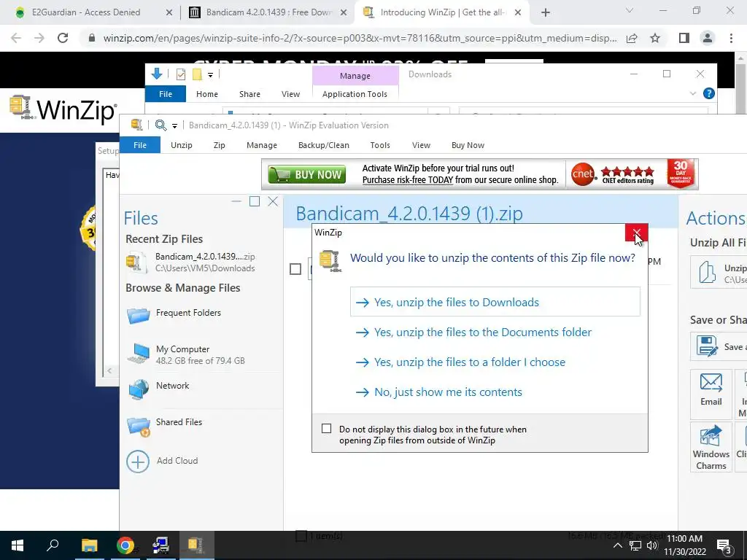Tick the file row checkbox in zip list
This screenshot has height=560, width=747.
(x=295, y=269)
